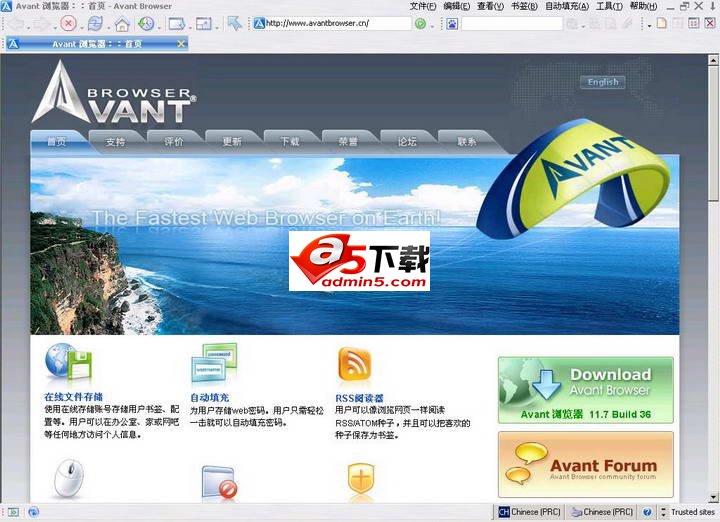Open the 文件(F) menu

click(422, 6)
